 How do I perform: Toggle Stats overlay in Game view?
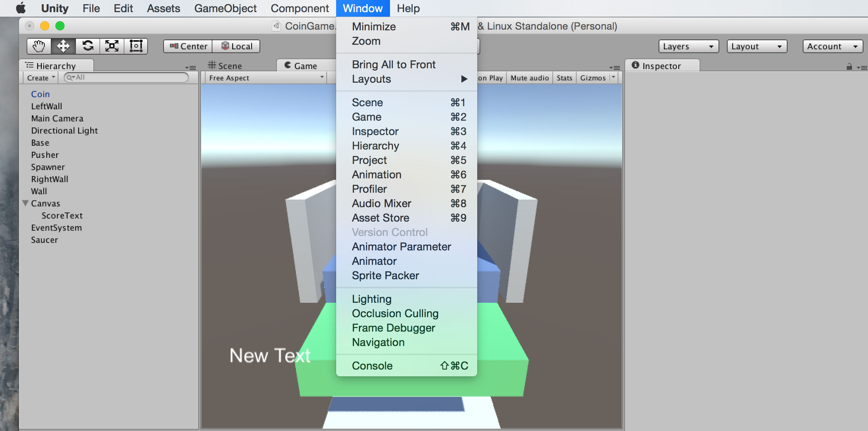click(x=564, y=78)
